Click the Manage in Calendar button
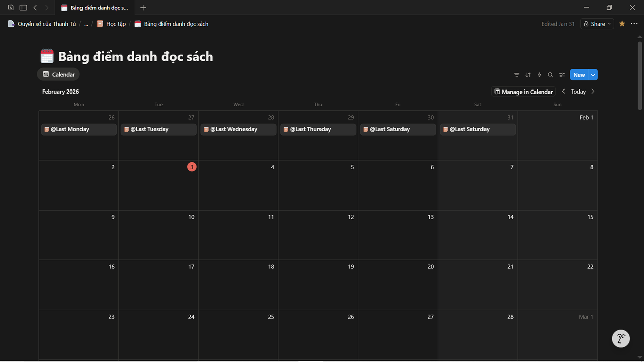Viewport: 644px width, 362px height. click(x=523, y=92)
